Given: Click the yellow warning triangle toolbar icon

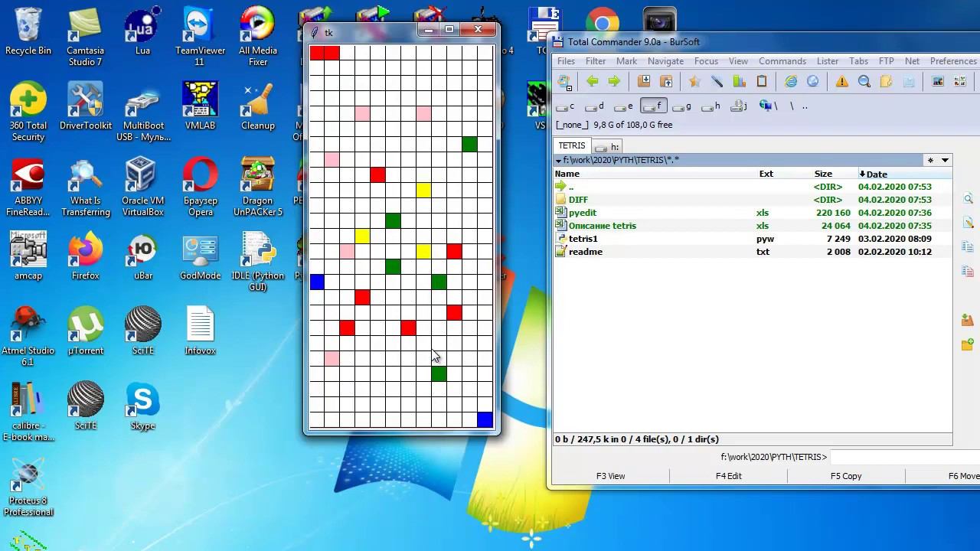Looking at the screenshot, I should coord(842,81).
